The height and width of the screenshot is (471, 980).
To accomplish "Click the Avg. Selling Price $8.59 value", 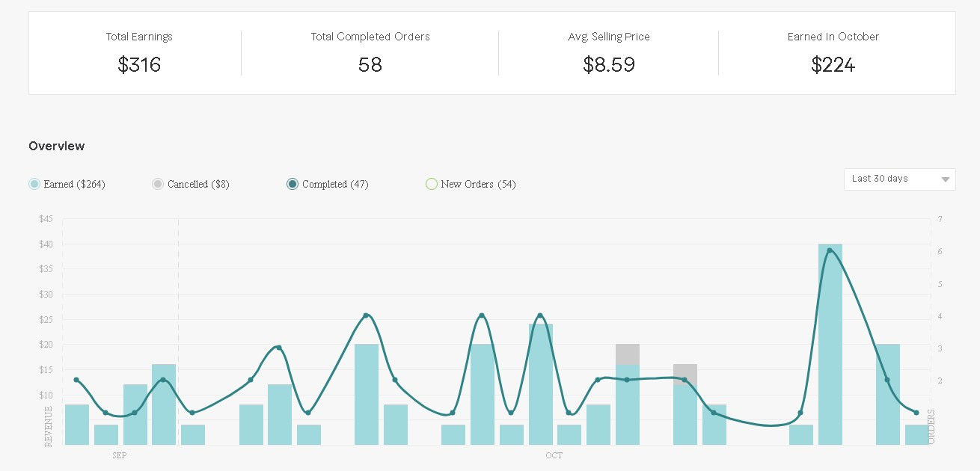I will click(609, 65).
